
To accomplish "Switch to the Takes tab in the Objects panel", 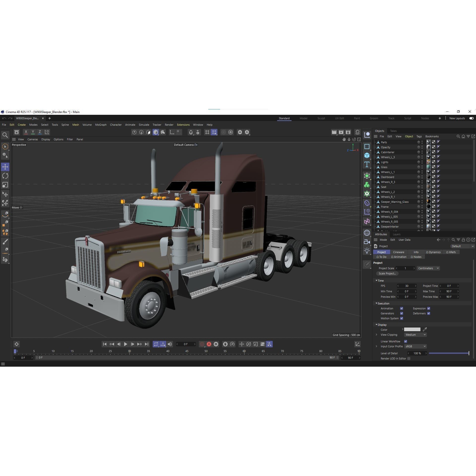I will [x=393, y=131].
